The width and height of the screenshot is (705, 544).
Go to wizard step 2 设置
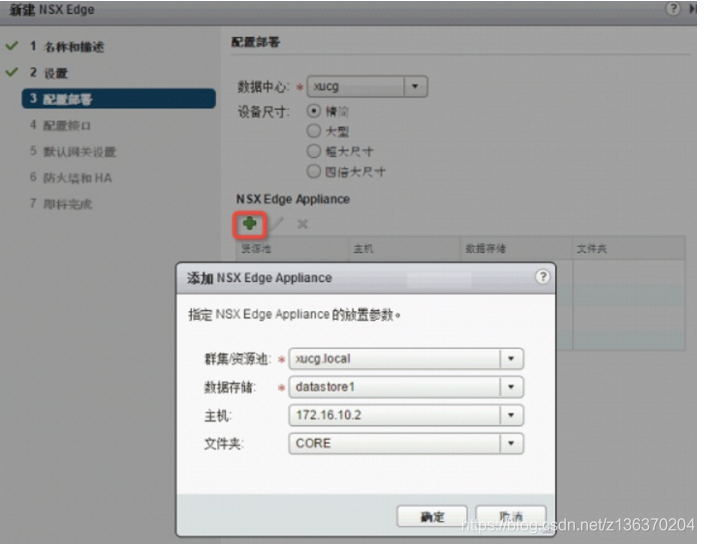click(49, 73)
